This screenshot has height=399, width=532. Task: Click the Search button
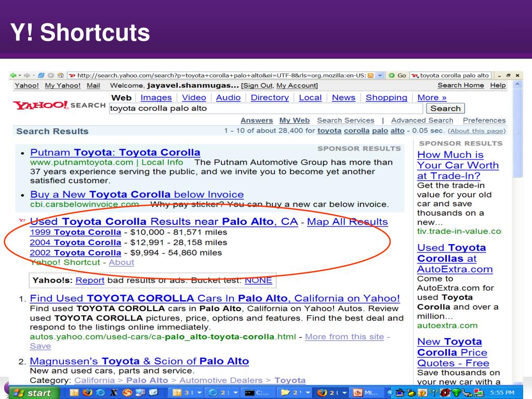(445, 109)
